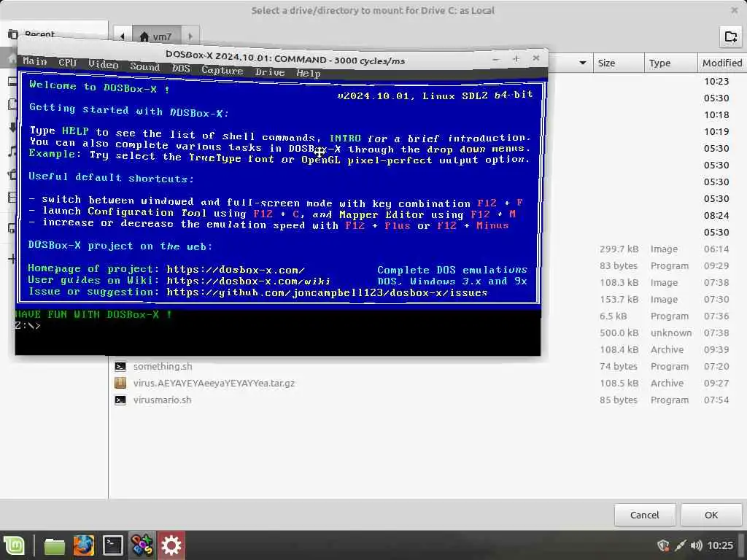
Task: Sort files by the Modified column
Action: [721, 63]
